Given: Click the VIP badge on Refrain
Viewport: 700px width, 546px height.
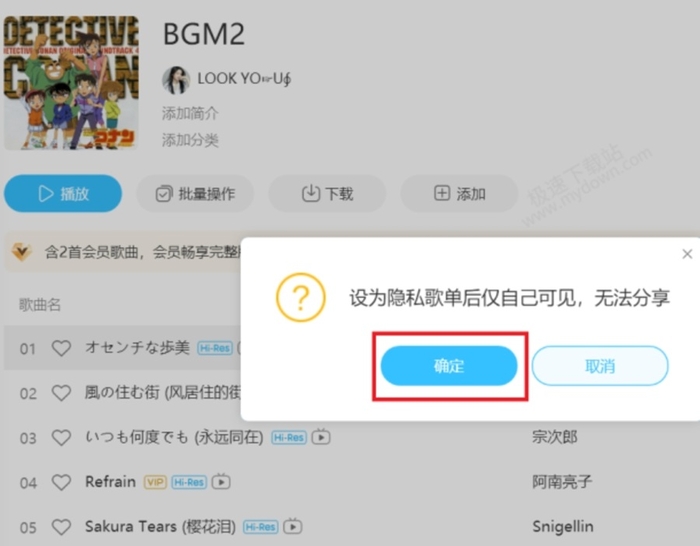Looking at the screenshot, I should [155, 482].
